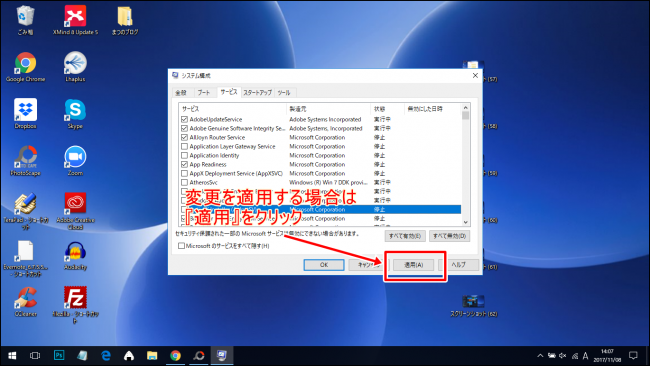
Task: Open the TeraPad shortcut on the desktop
Action: (25, 211)
